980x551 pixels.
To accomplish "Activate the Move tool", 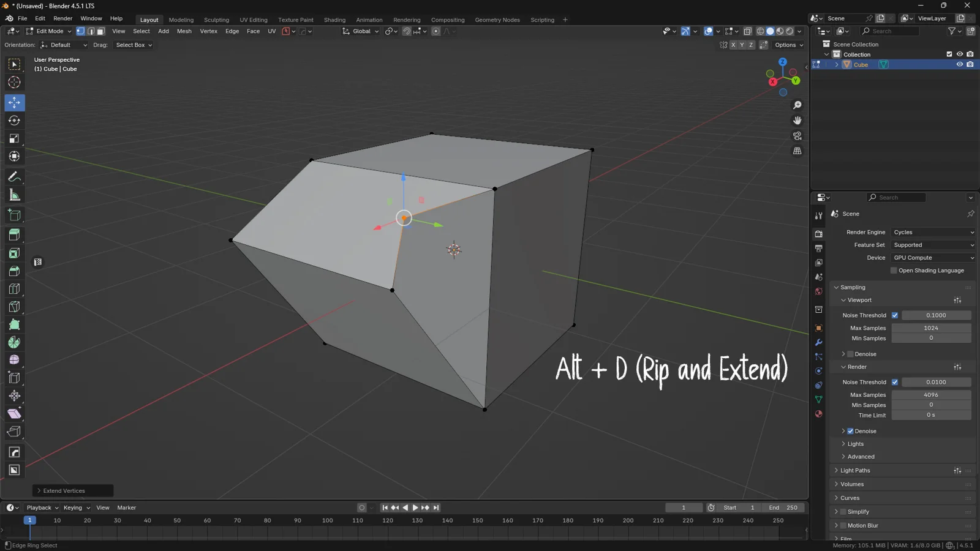I will click(x=14, y=102).
